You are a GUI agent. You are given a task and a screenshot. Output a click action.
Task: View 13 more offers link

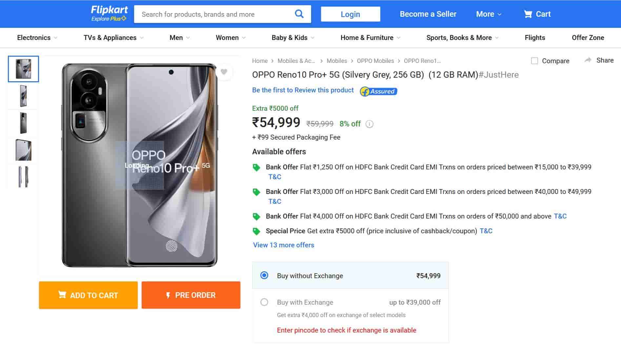pyautogui.click(x=283, y=245)
